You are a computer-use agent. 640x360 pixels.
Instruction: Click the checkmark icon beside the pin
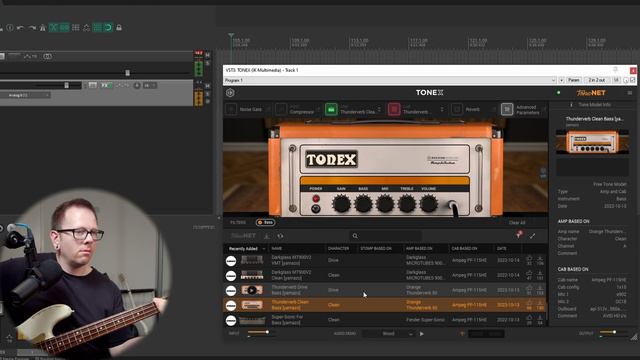(x=532, y=236)
